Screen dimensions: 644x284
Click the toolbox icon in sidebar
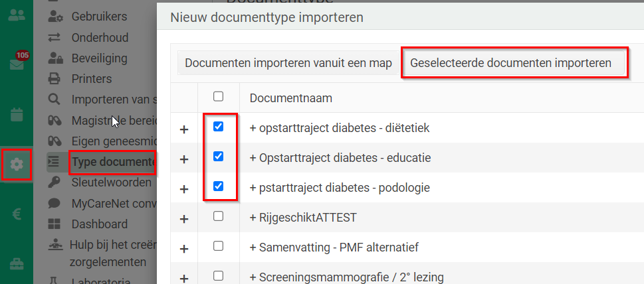[x=17, y=264]
